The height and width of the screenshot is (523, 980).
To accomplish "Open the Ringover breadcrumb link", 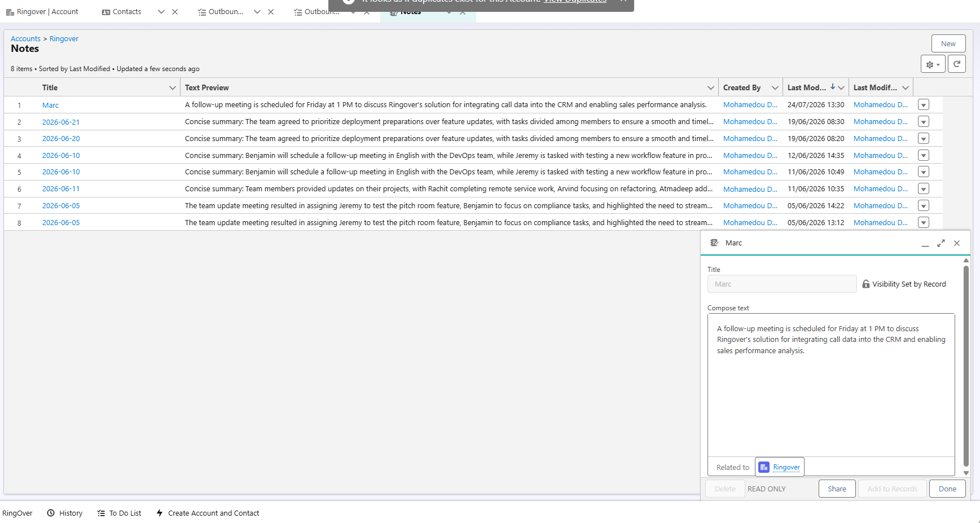I will tap(64, 38).
